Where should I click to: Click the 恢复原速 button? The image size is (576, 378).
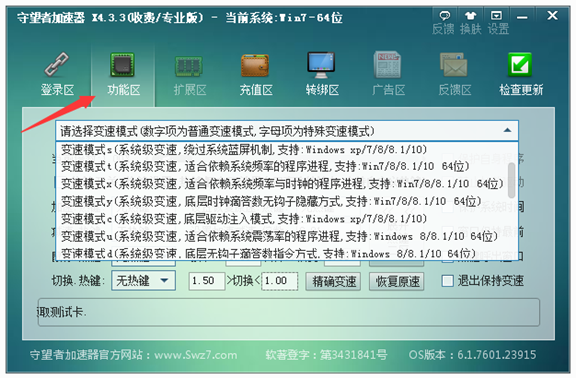tap(397, 282)
